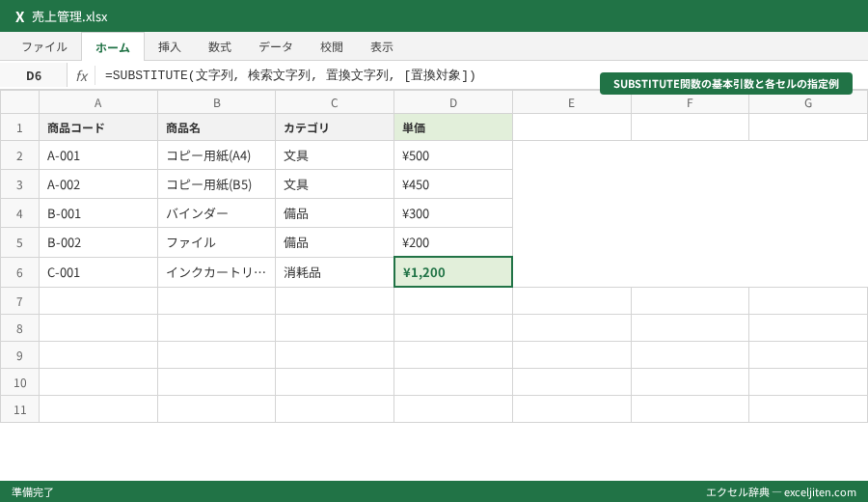
Task: Click the fx insert function icon
Action: click(x=81, y=76)
